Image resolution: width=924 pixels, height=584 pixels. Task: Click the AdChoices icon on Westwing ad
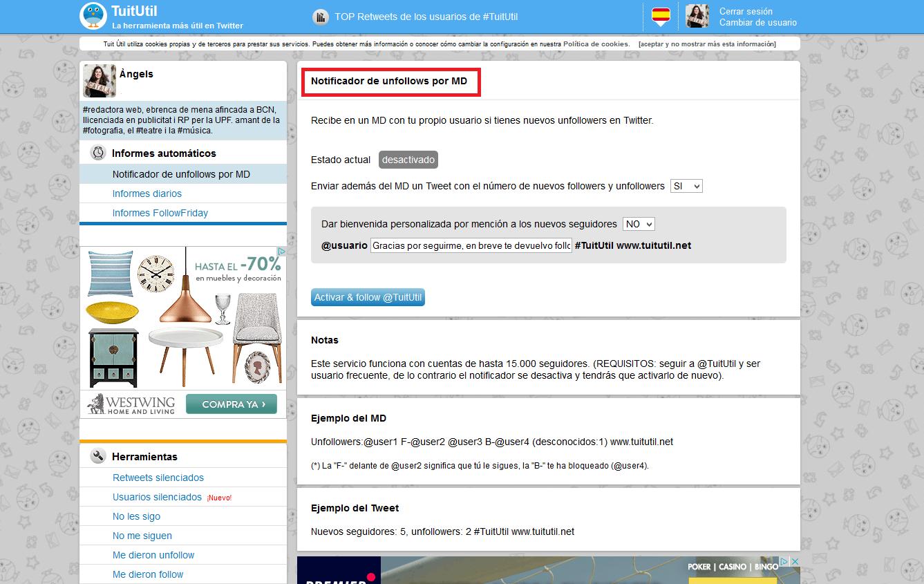[x=282, y=252]
